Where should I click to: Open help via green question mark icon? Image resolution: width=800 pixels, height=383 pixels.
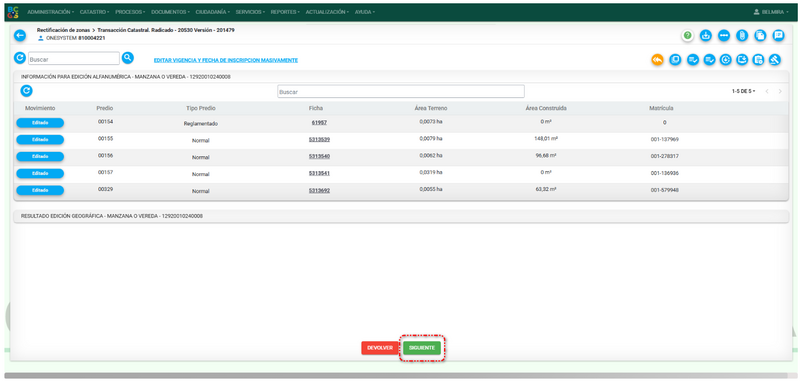(x=688, y=35)
